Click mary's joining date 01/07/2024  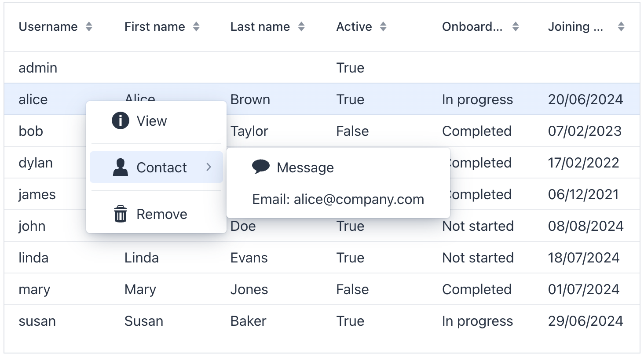pyautogui.click(x=583, y=289)
